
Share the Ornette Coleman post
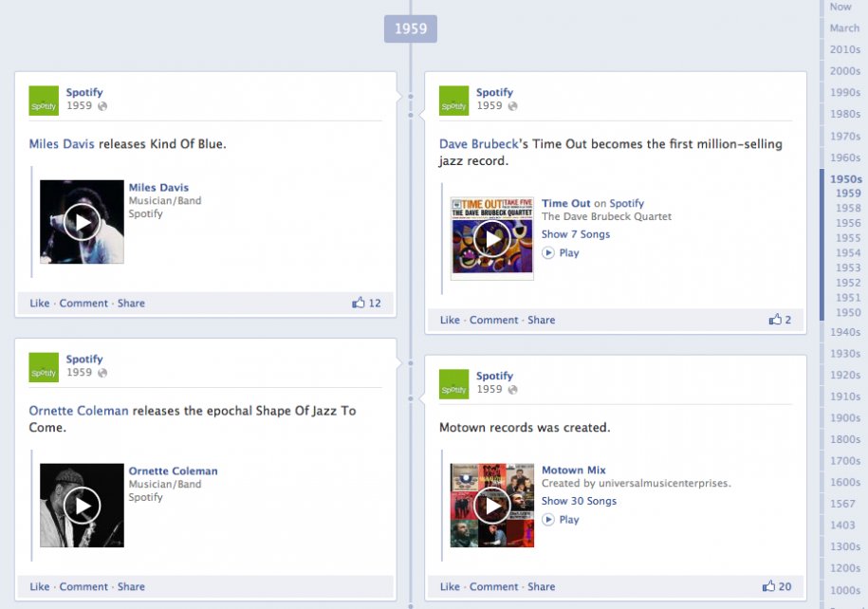[x=131, y=587]
